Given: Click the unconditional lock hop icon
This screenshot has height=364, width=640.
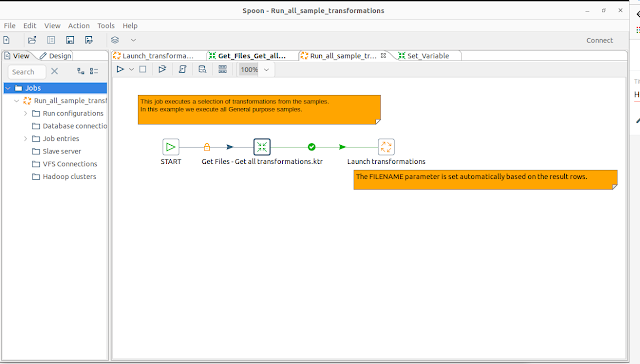Looking at the screenshot, I should coord(207,147).
